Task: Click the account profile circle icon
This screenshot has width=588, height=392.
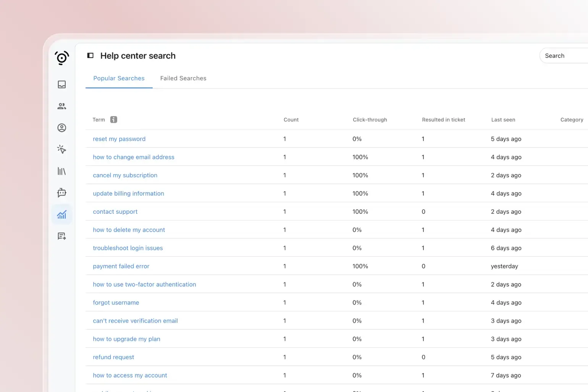Action: click(62, 128)
